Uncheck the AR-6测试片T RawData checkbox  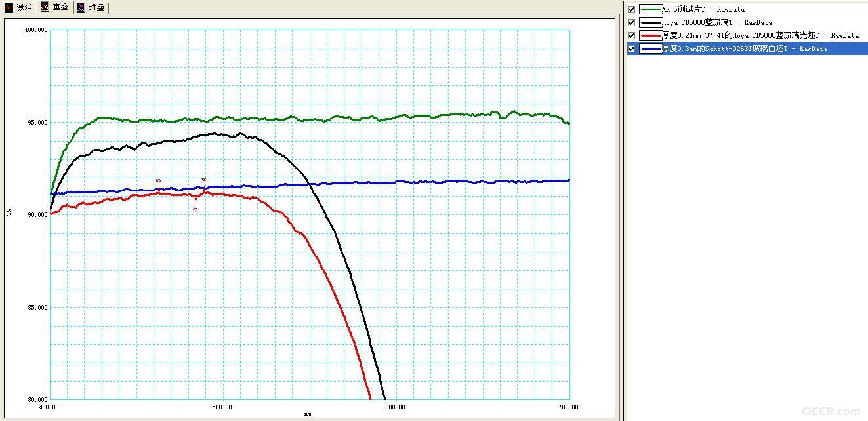click(632, 9)
